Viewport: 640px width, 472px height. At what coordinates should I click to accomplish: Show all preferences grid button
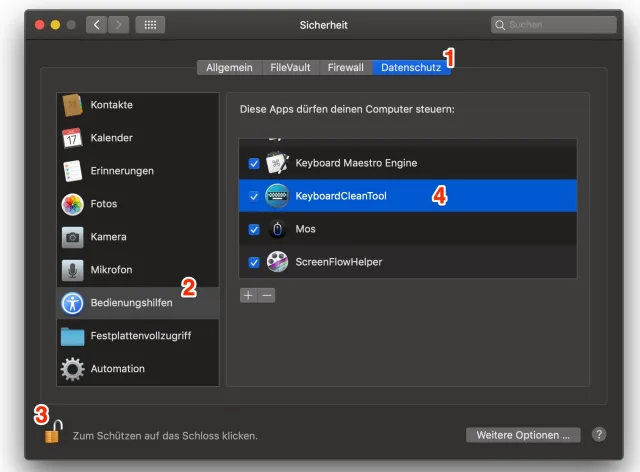pos(150,24)
